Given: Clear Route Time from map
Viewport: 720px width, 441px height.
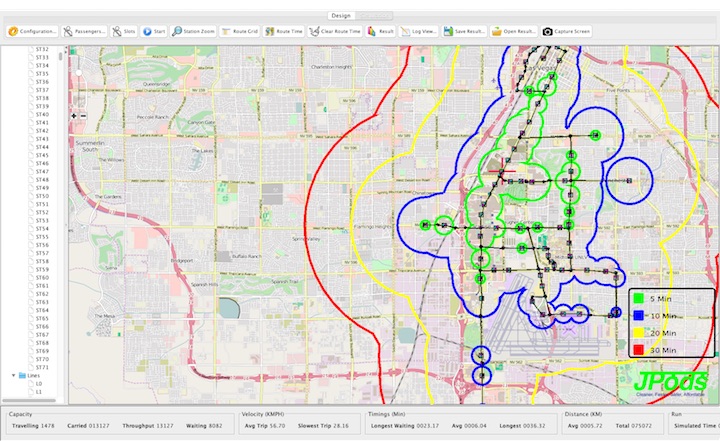Looking at the screenshot, I should click(x=336, y=31).
